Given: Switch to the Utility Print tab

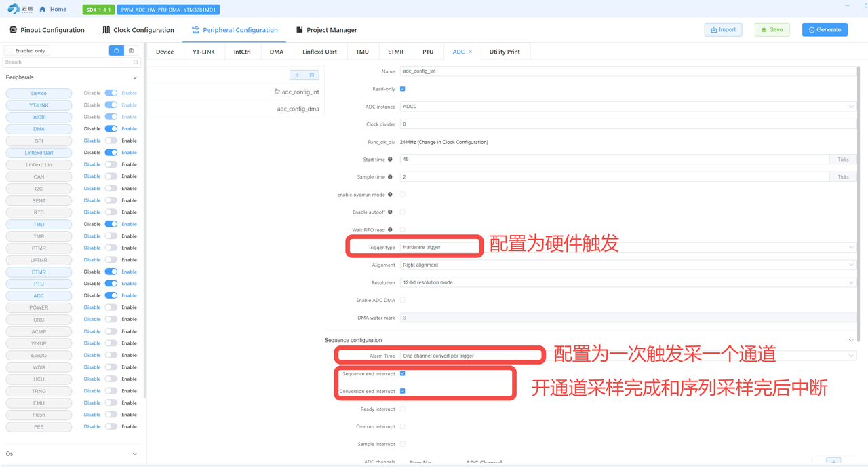Looking at the screenshot, I should [x=505, y=52].
